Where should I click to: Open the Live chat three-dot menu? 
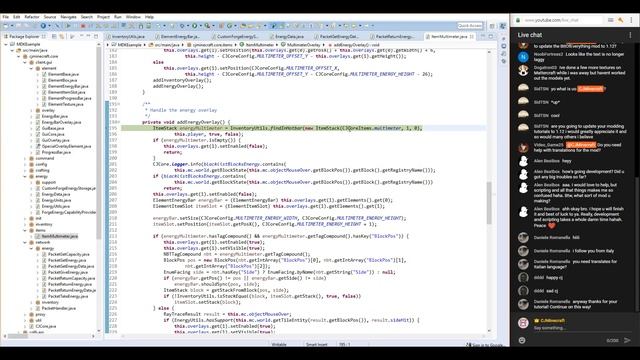630,35
